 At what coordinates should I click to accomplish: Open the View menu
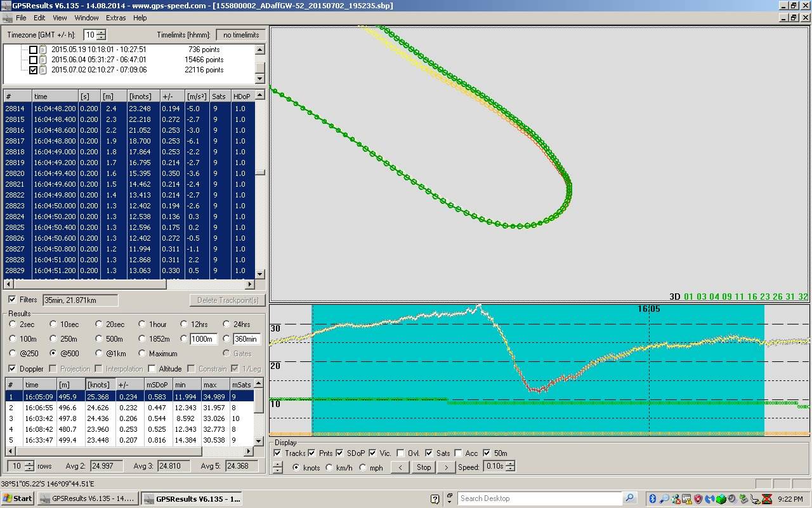coord(60,18)
